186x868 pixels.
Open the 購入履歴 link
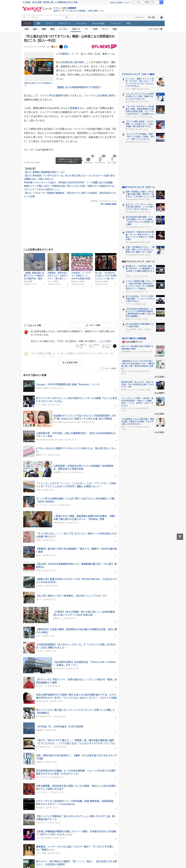tap(152, 18)
